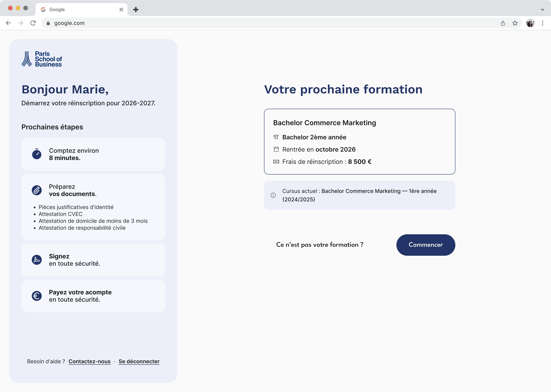Expand the tab search chevron
This screenshot has height=392, width=551.
[x=543, y=9]
